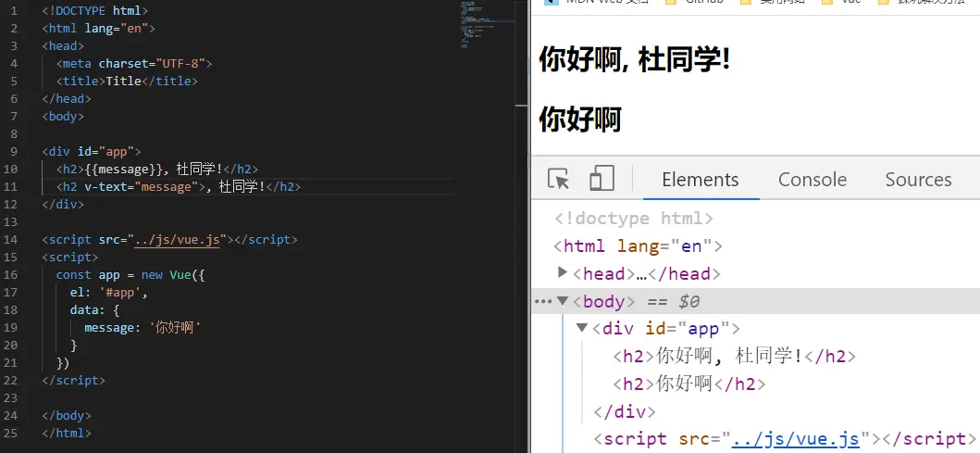The height and width of the screenshot is (453, 980).
Task: Click the closing </html> tag on line 25
Action: (x=67, y=433)
